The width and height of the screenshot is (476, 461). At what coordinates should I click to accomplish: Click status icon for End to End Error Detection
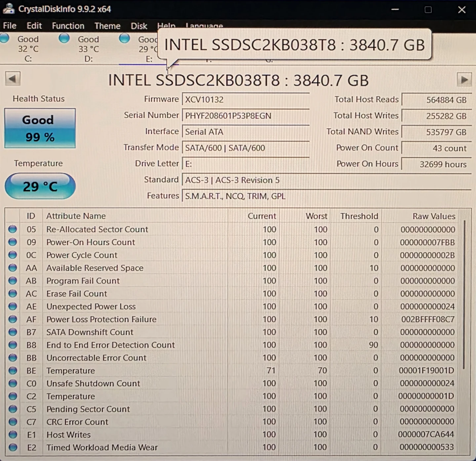click(x=13, y=345)
